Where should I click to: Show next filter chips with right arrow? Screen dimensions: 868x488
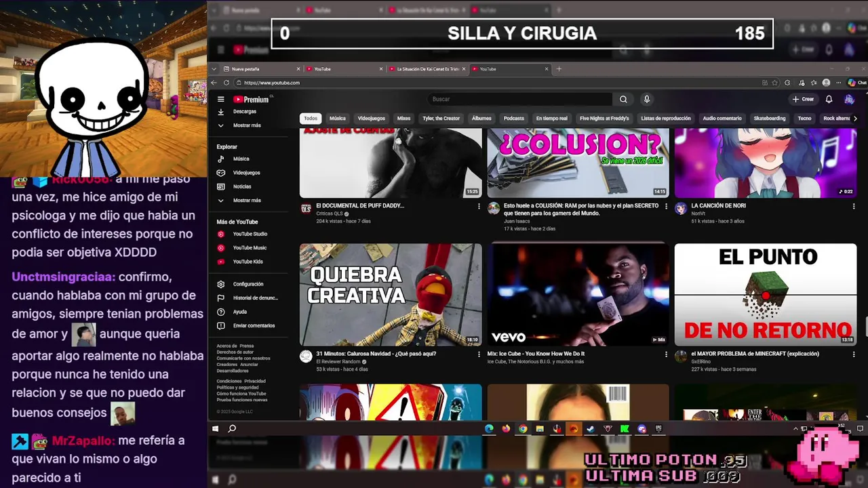[x=854, y=119]
